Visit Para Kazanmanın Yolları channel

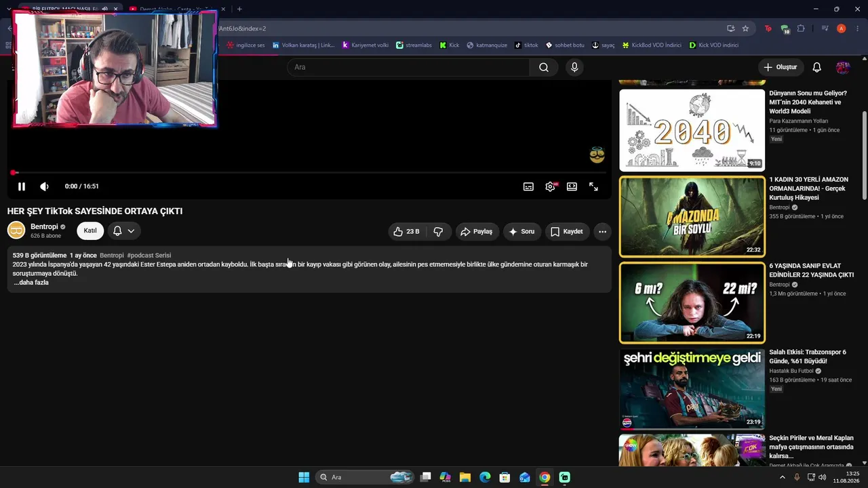point(798,121)
